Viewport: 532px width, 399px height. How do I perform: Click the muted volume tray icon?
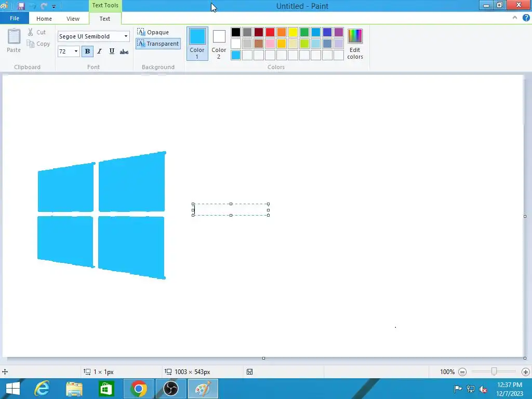[x=483, y=389]
